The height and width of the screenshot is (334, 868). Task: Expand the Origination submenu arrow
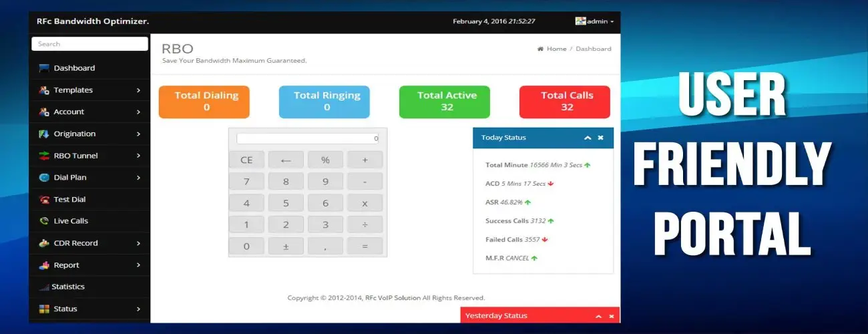[138, 134]
